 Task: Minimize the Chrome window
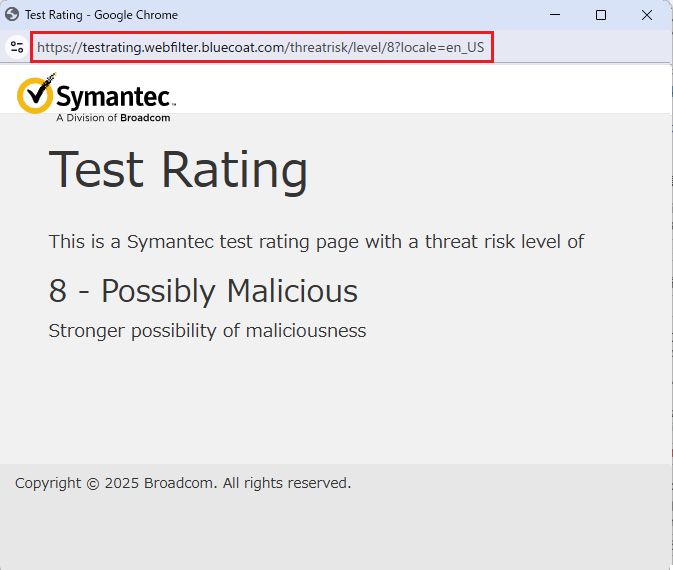coord(554,15)
